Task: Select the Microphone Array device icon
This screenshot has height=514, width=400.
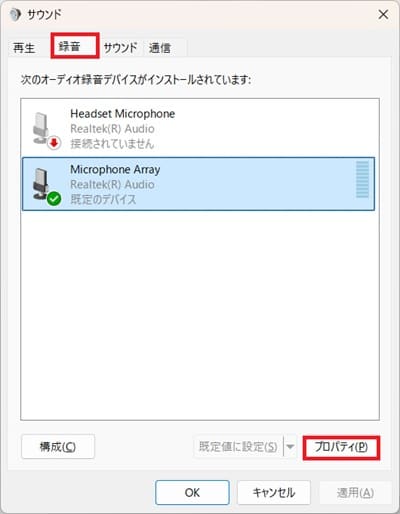Action: 43,184
